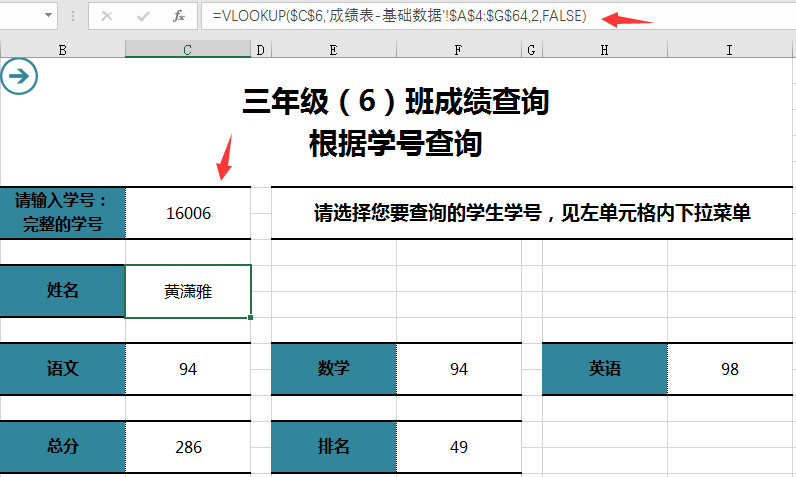The image size is (796, 477).
Task: Select the total score cell 286
Action: pyautogui.click(x=188, y=447)
